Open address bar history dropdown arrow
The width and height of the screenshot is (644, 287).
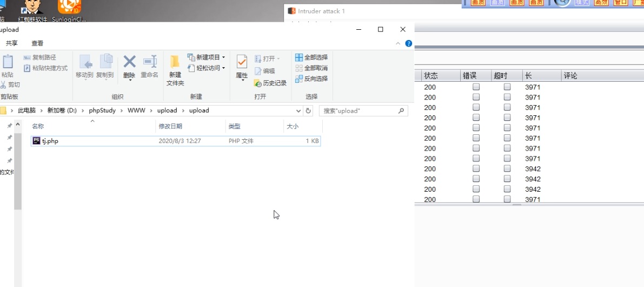[x=298, y=110]
